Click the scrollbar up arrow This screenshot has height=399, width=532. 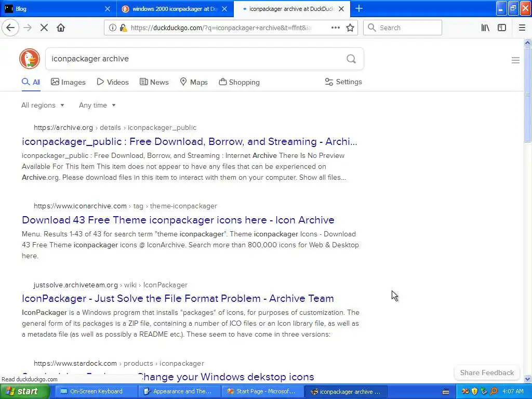coord(527,43)
